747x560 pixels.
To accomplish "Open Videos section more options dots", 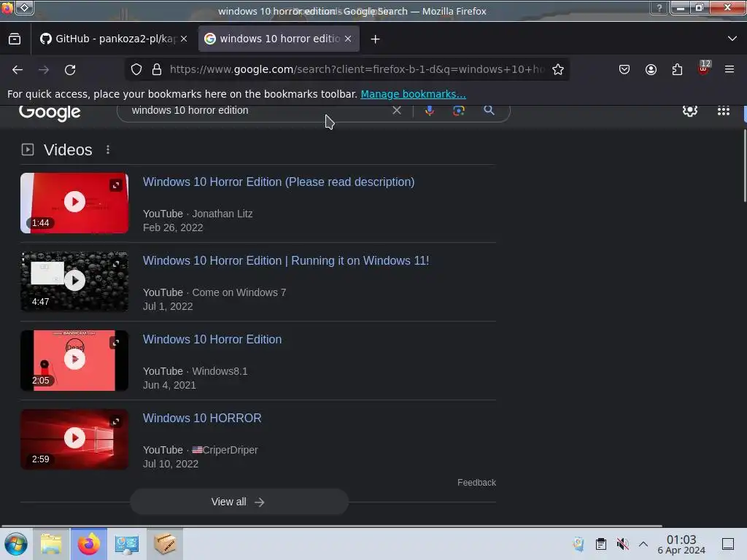I will [x=108, y=149].
